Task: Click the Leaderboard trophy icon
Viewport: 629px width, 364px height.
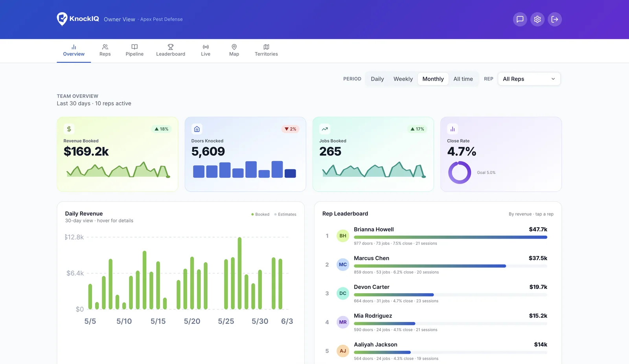Action: 171,47
